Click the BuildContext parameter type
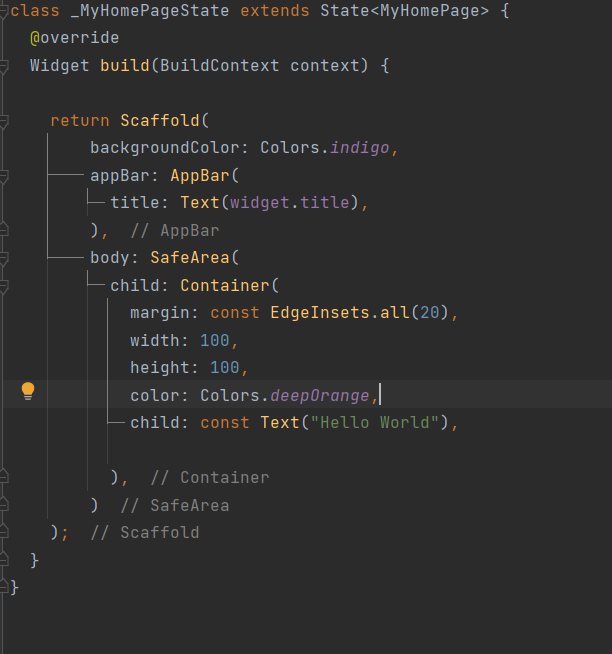 tap(219, 65)
